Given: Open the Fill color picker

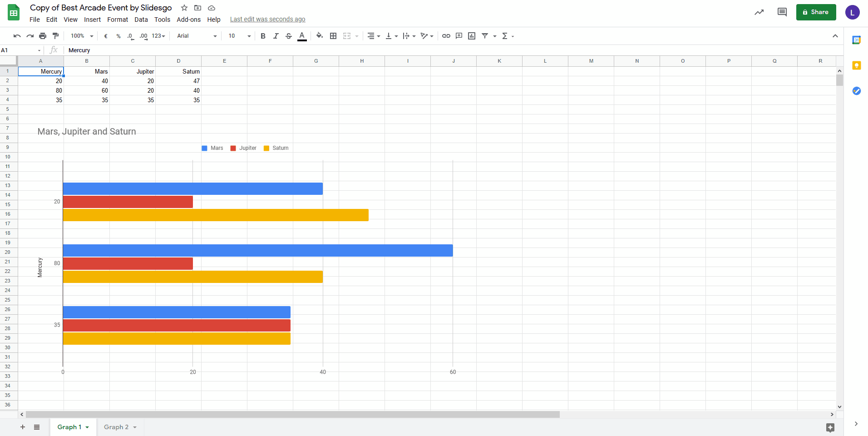Looking at the screenshot, I should [x=320, y=36].
